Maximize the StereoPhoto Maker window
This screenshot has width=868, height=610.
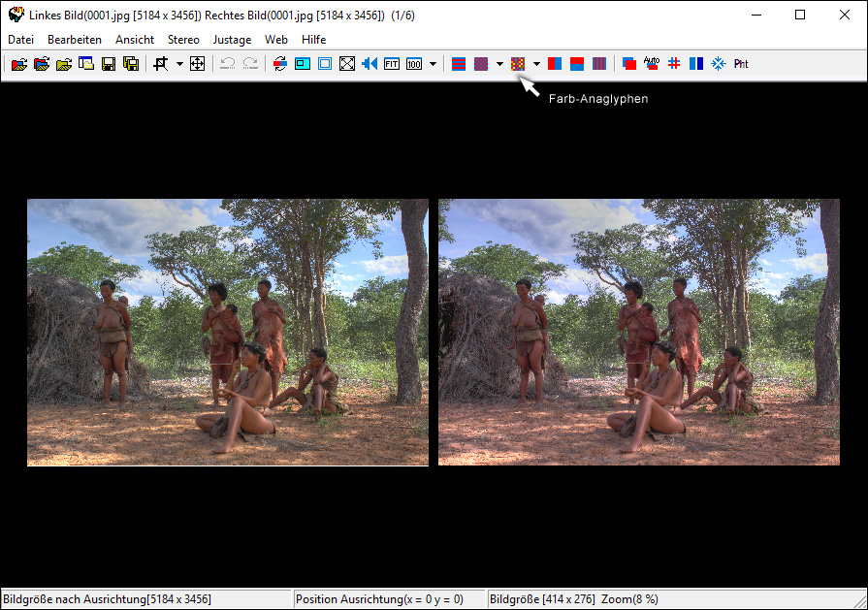[800, 15]
